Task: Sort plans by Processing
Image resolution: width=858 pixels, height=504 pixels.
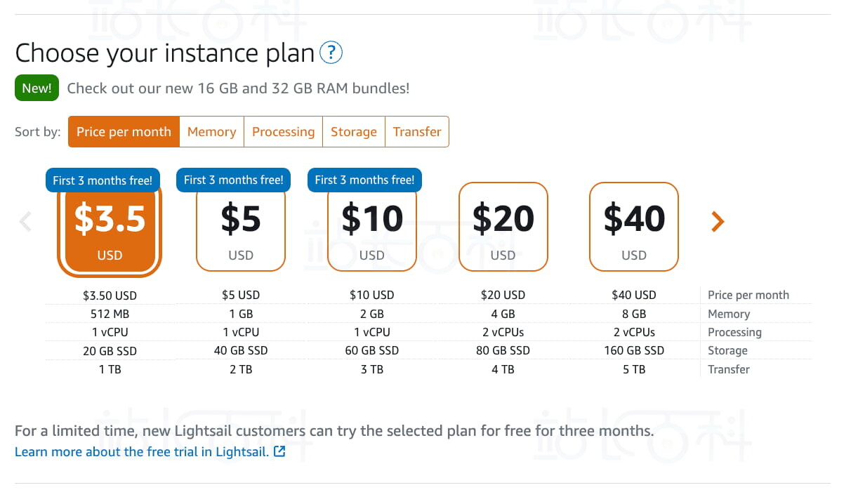Action: [283, 132]
